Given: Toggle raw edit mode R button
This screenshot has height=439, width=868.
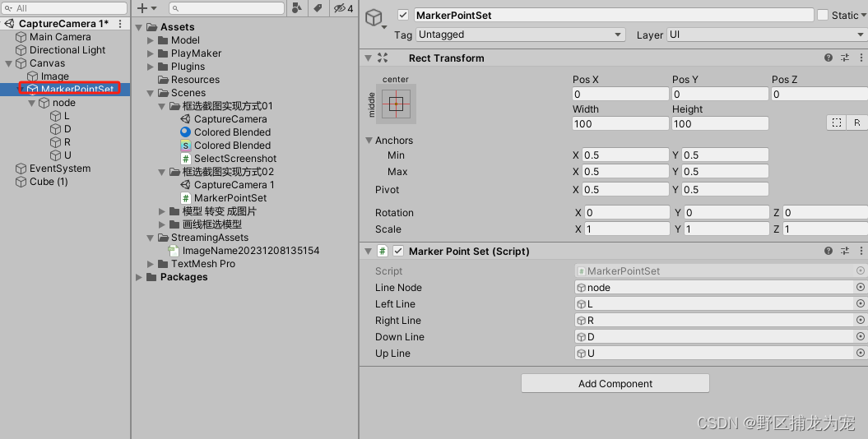Looking at the screenshot, I should (857, 122).
